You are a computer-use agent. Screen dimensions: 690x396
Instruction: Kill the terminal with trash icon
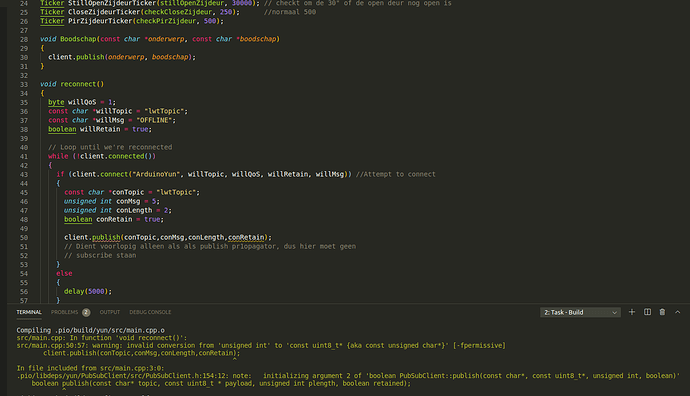(662, 312)
